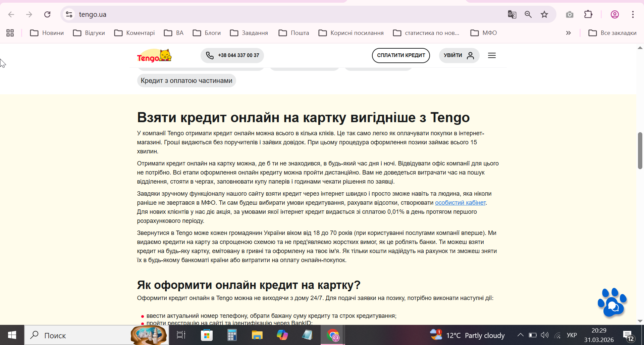Viewport: 644px width, 345px height.
Task: Click the scrollbar up arrow
Action: click(640, 48)
